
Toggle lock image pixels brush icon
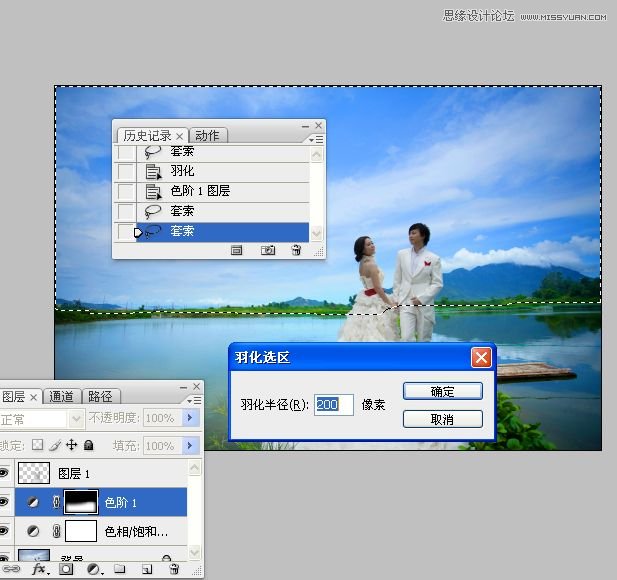55,445
